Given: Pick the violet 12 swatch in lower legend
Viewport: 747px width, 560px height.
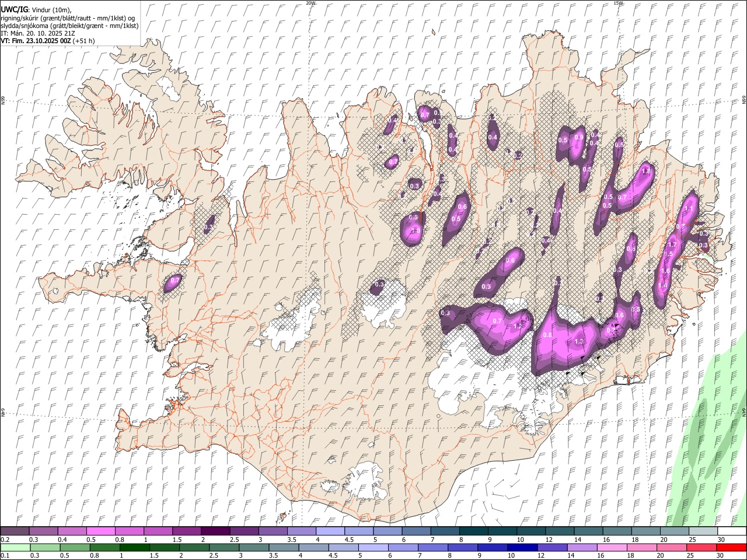Looking at the screenshot, I should click(551, 548).
